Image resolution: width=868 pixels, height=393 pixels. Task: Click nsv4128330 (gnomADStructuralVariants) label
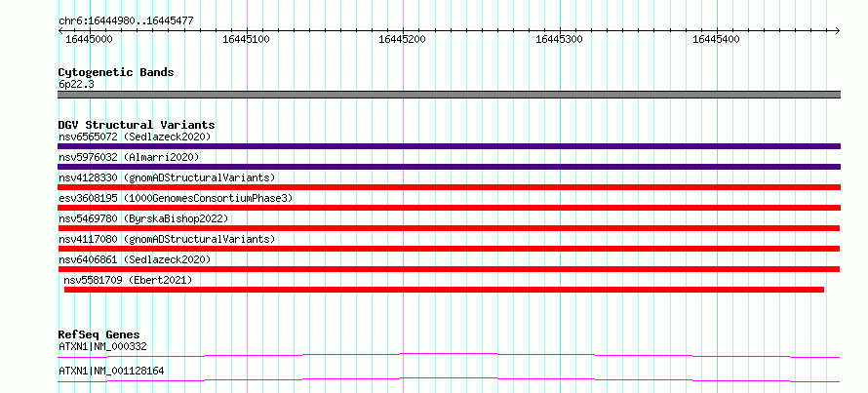click(167, 177)
